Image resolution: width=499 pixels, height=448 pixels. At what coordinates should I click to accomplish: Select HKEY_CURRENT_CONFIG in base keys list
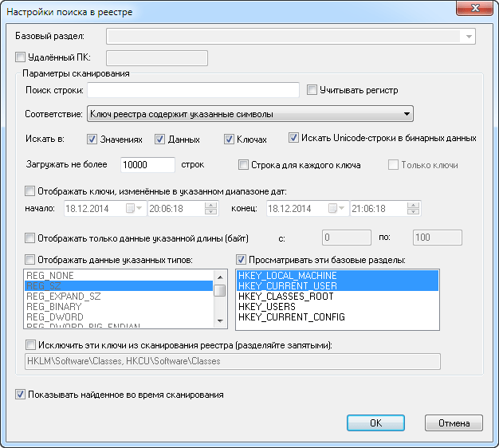pyautogui.click(x=337, y=317)
